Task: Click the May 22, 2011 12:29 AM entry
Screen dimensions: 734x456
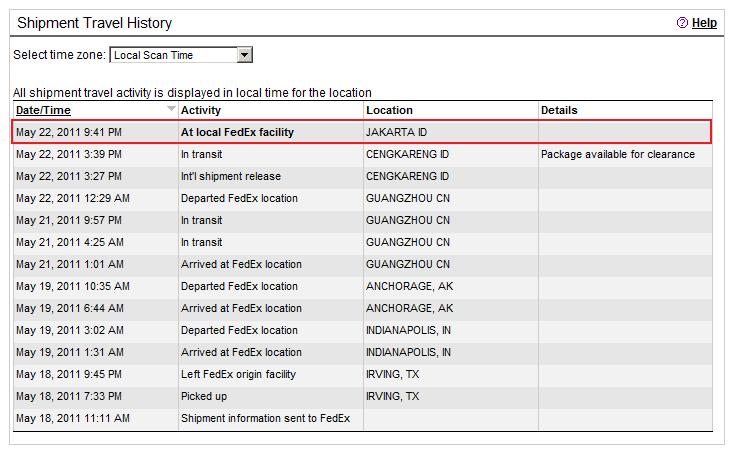Action: coord(73,199)
